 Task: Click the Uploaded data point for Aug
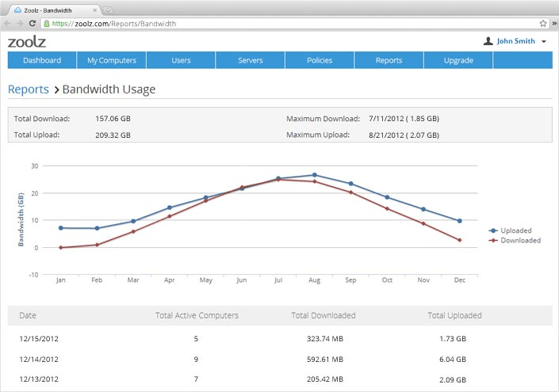click(315, 175)
